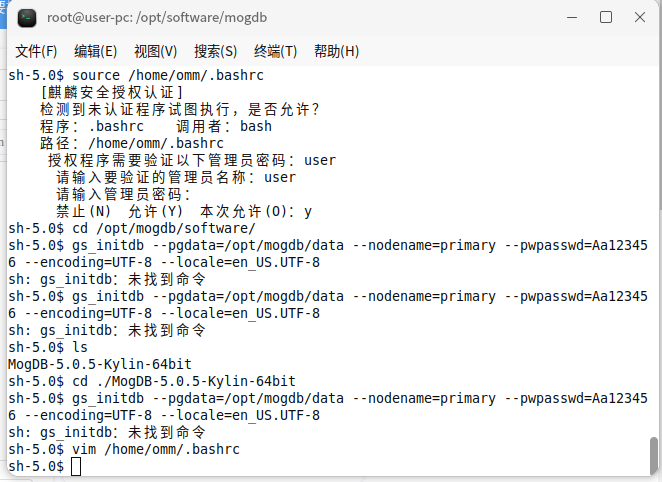The image size is (662, 482).
Task: Click the terminal app icon in title bar
Action: pos(27,18)
